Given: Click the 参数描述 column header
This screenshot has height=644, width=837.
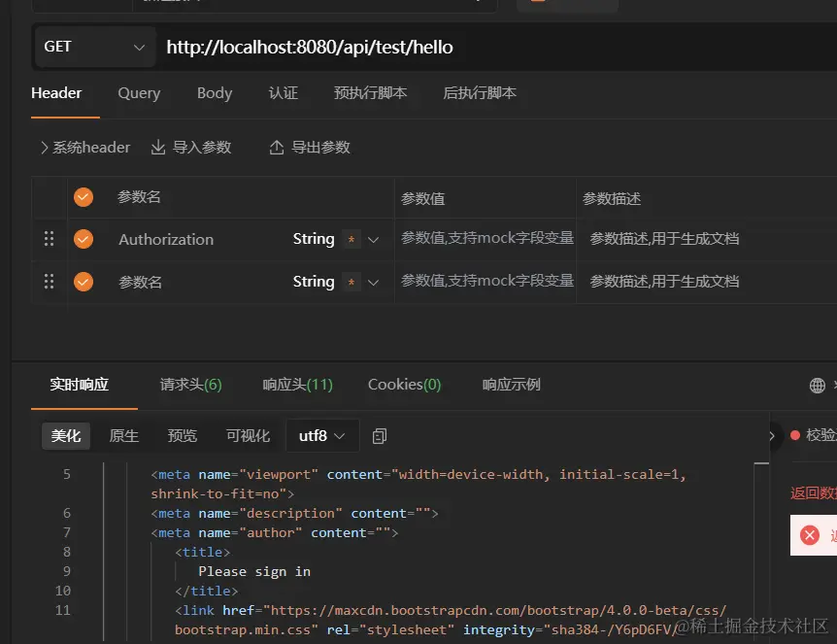Looking at the screenshot, I should tap(612, 199).
